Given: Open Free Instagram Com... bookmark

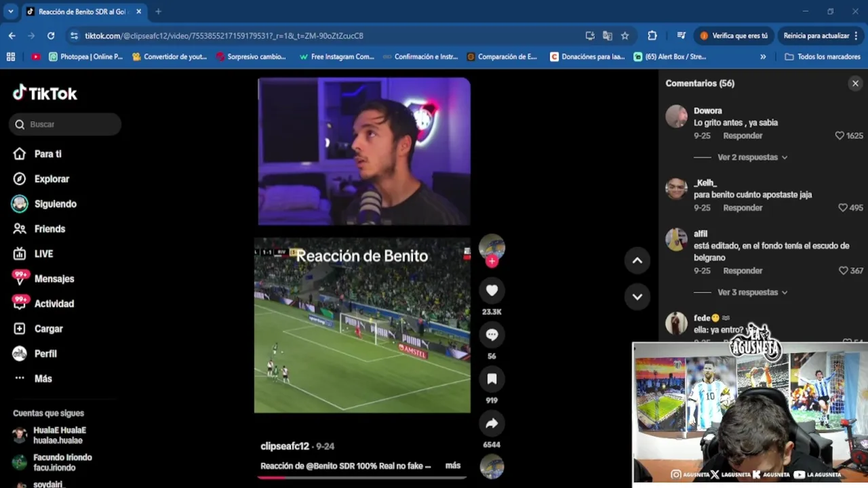Looking at the screenshot, I should click(x=336, y=57).
